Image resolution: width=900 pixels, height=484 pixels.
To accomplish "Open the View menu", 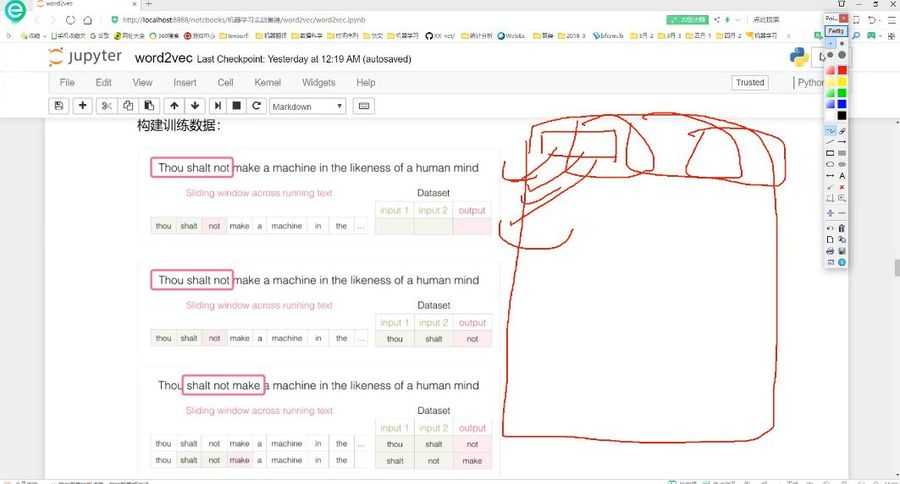I will pos(142,83).
